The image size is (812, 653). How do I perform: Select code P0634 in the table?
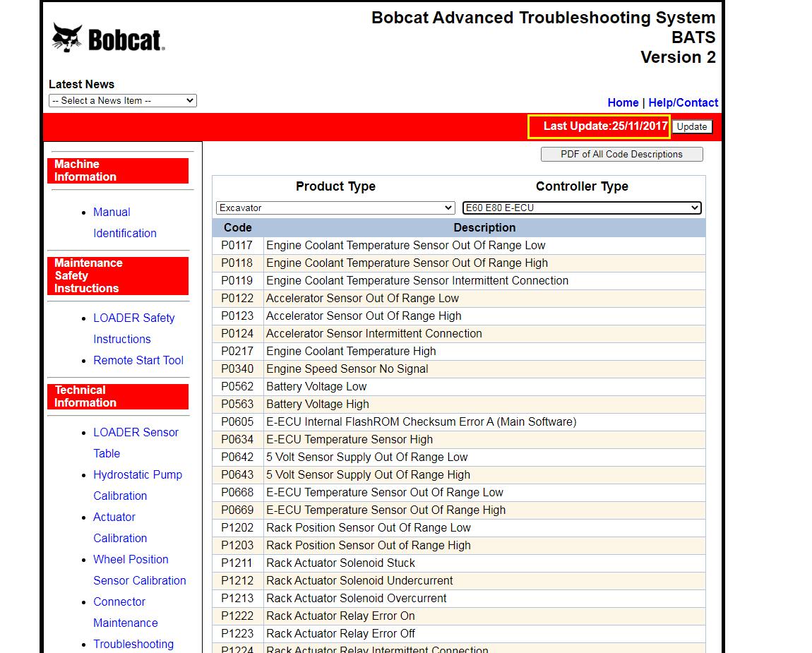tap(237, 439)
